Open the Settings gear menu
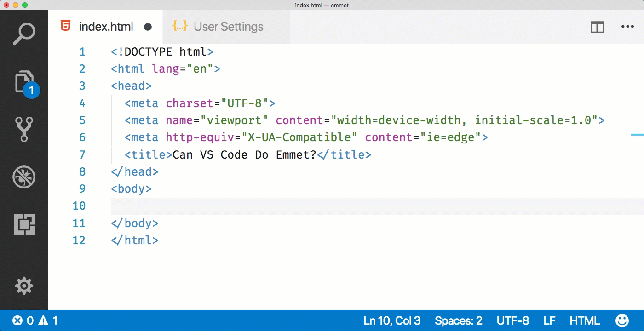This screenshot has height=331, width=644. [24, 285]
